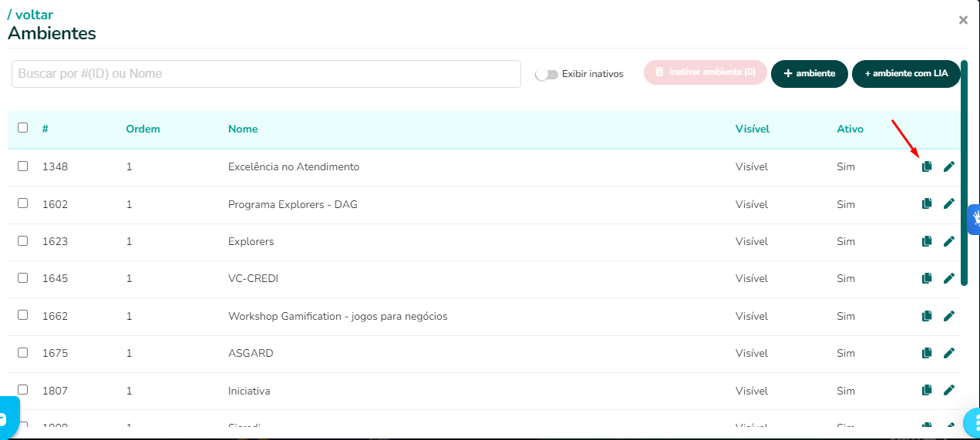Click the ID 1662 cell

pyautogui.click(x=56, y=316)
